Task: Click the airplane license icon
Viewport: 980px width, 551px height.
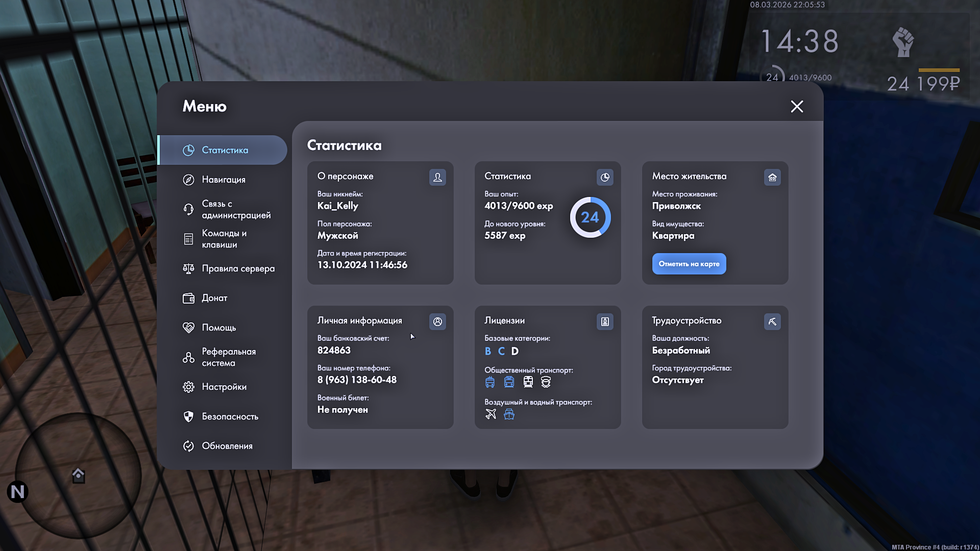Action: point(491,414)
